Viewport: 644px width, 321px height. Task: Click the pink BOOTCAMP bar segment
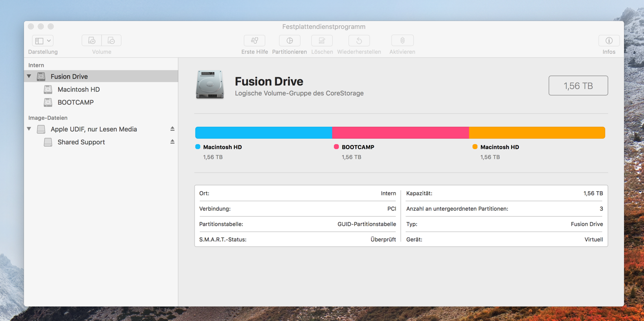click(x=400, y=133)
